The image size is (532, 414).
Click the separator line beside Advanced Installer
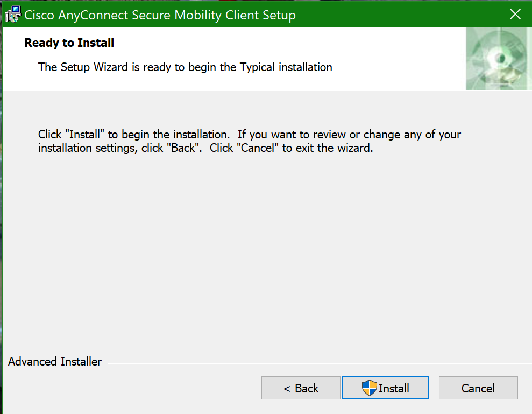tap(317, 363)
